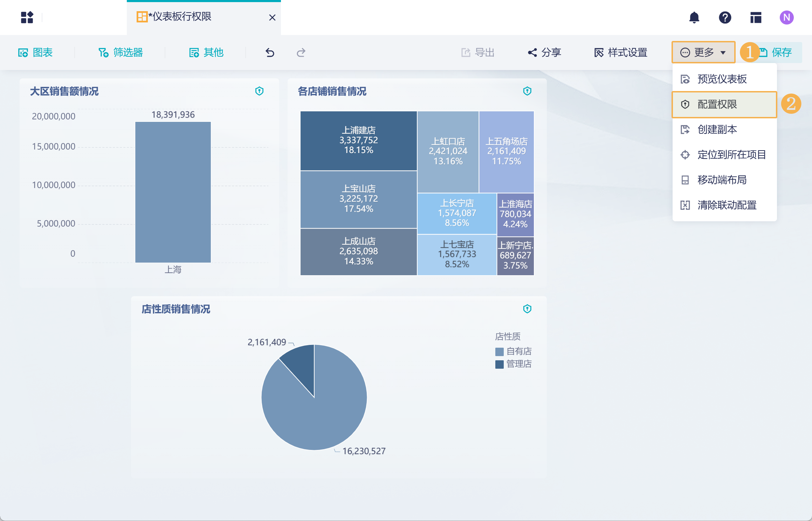Open the help question mark icon
Screen dimensions: 812x521
(x=725, y=18)
